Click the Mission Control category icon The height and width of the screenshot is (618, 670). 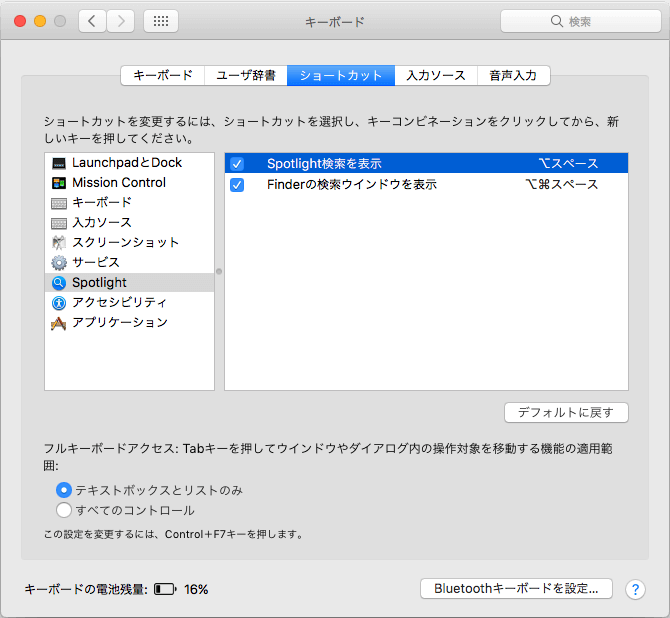coord(59,183)
